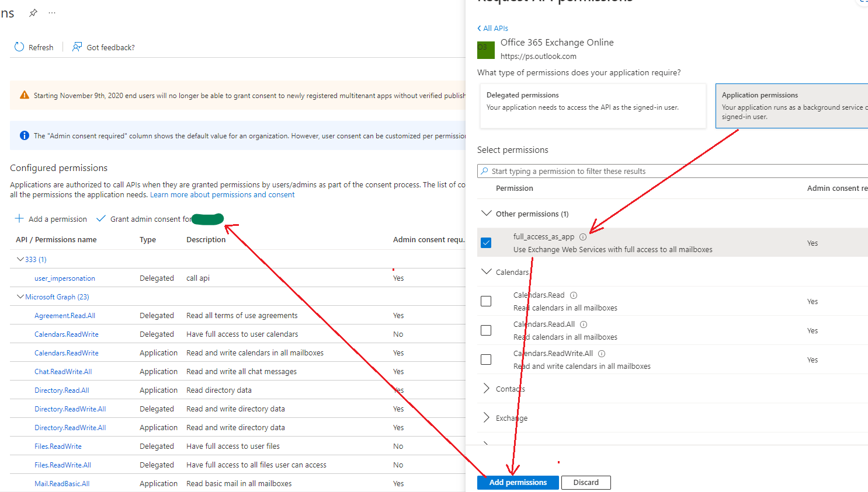The height and width of the screenshot is (492, 868).
Task: Click the Refresh icon
Action: (19, 47)
